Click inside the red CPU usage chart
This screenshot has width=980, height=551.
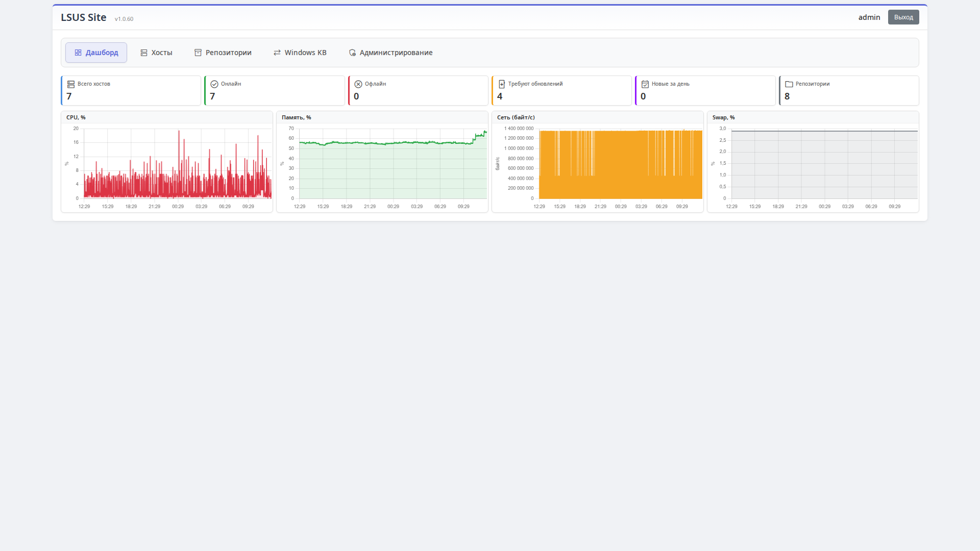pos(177,163)
